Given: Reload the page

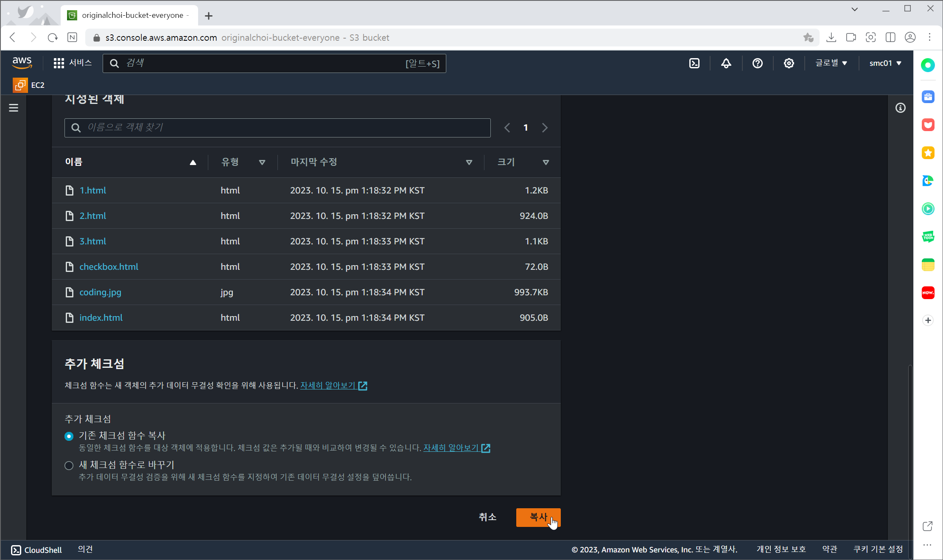Looking at the screenshot, I should [x=53, y=37].
